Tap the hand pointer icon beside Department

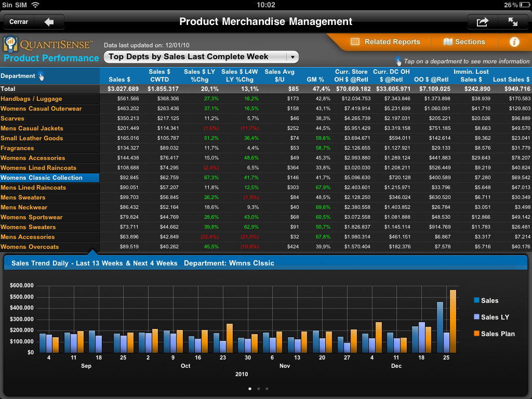point(41,76)
